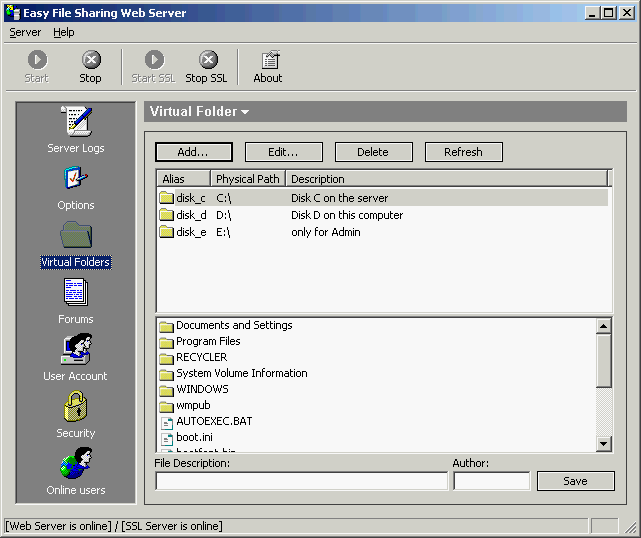
Task: Select 'Disk C on the server' description
Action: click(339, 198)
